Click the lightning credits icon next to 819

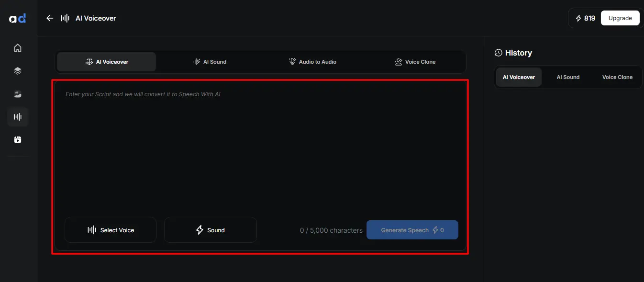pyautogui.click(x=578, y=18)
